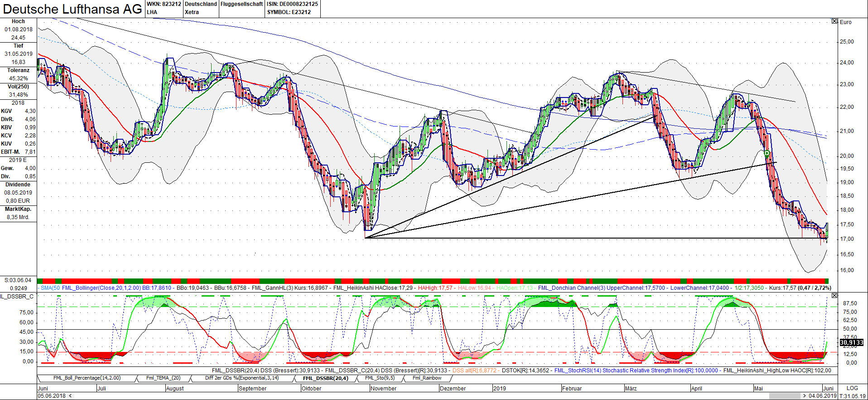
Task: Click the T:31.05.19 date stamp
Action: (x=853, y=396)
